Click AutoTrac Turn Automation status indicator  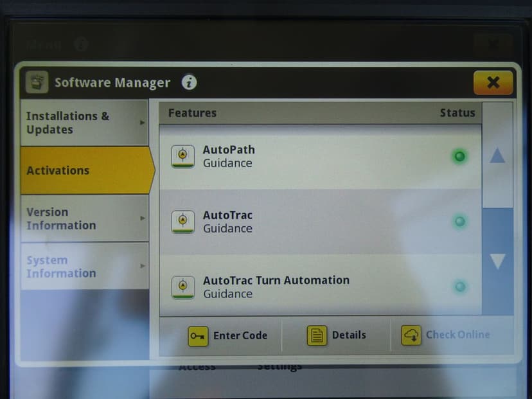click(x=460, y=287)
